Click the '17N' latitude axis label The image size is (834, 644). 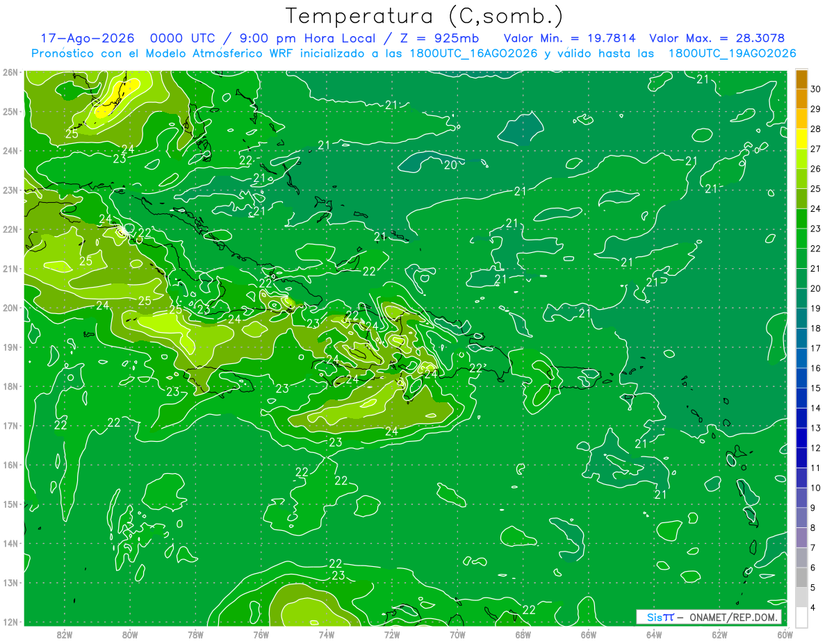coord(10,425)
